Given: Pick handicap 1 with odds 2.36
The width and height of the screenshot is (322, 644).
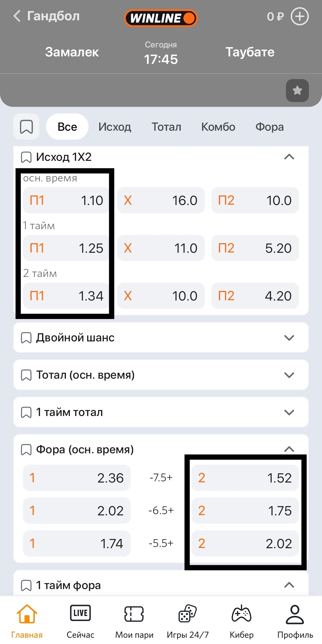Looking at the screenshot, I should point(77,478).
